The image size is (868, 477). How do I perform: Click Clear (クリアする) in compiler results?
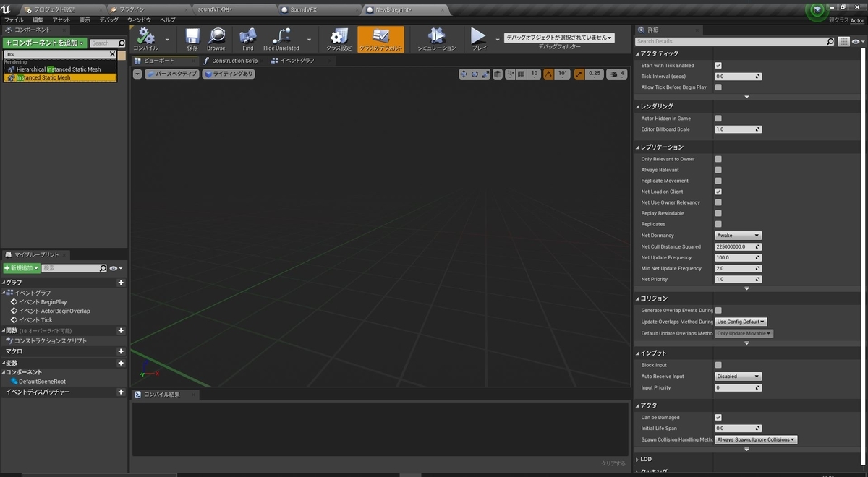(613, 464)
